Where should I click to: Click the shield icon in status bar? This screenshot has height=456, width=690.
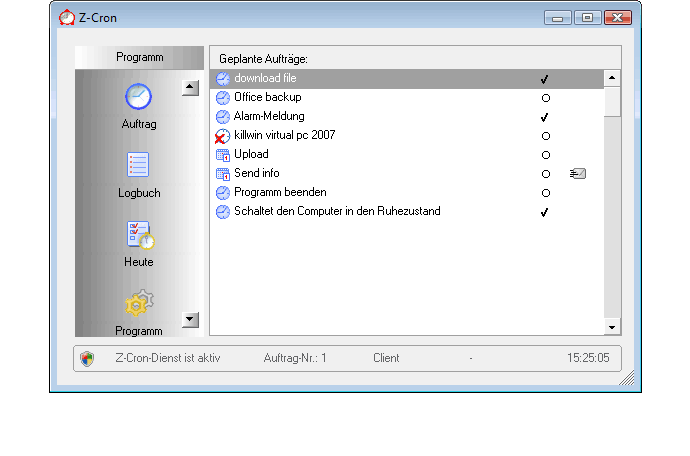[87, 359]
